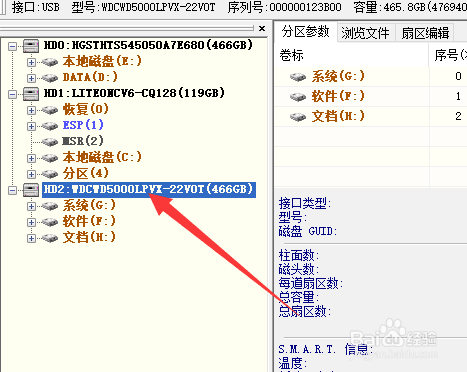This screenshot has width=467, height=372.
Task: Click the 卷标 column header
Action: (352, 55)
